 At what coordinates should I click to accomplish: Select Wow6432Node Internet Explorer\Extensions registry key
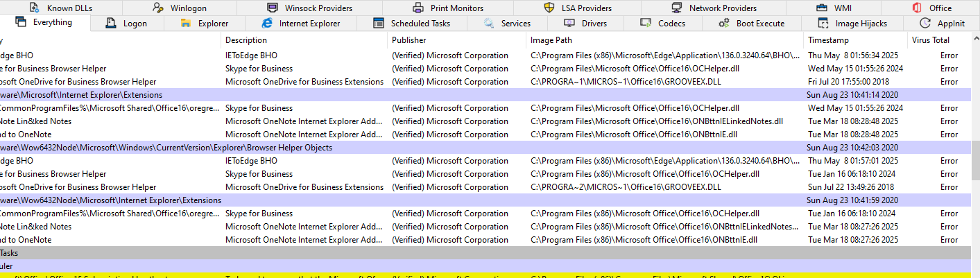click(111, 200)
